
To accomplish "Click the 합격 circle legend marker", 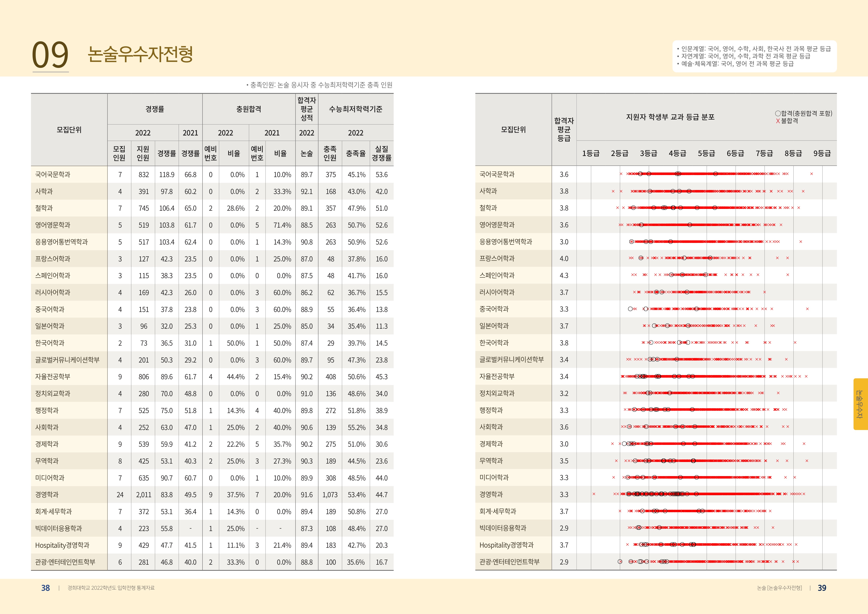I will [x=778, y=113].
